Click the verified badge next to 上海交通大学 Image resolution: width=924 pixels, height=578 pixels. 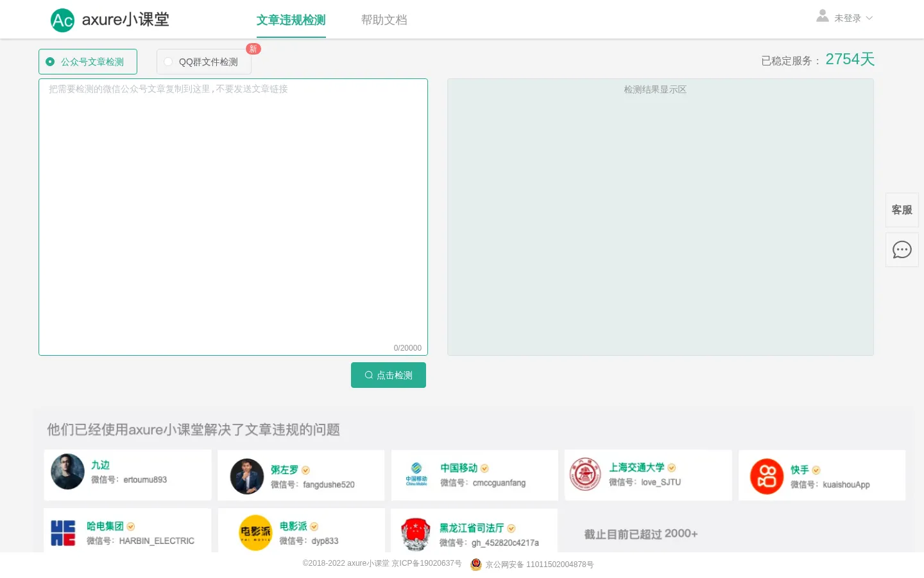coord(671,468)
